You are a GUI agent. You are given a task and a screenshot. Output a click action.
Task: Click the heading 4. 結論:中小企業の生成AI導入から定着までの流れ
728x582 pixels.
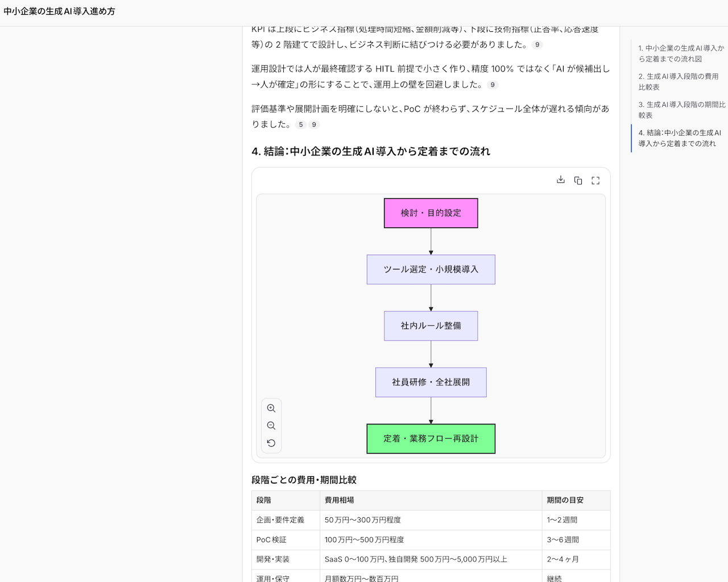click(371, 151)
